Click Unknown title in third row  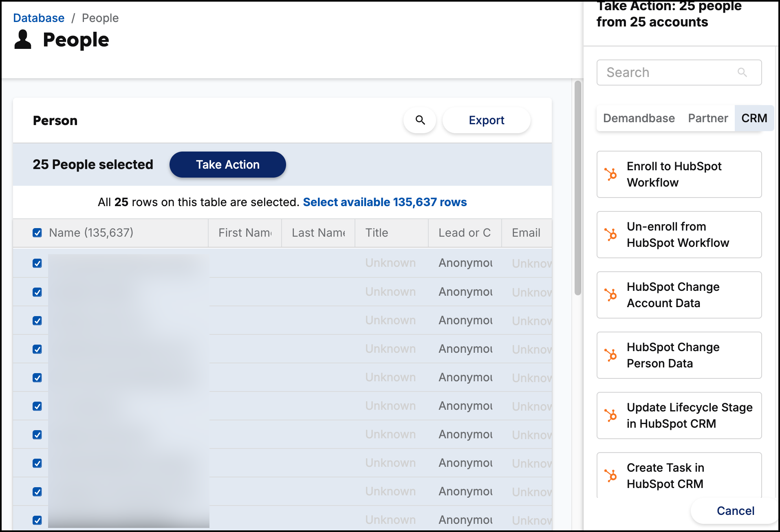pyautogui.click(x=390, y=320)
